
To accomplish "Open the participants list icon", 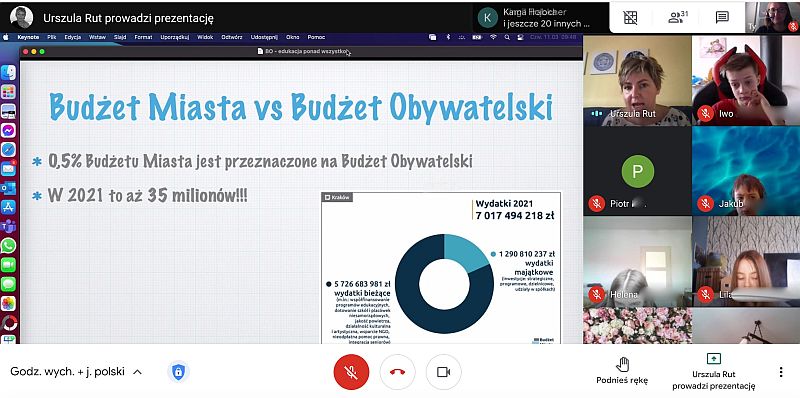I will click(678, 17).
